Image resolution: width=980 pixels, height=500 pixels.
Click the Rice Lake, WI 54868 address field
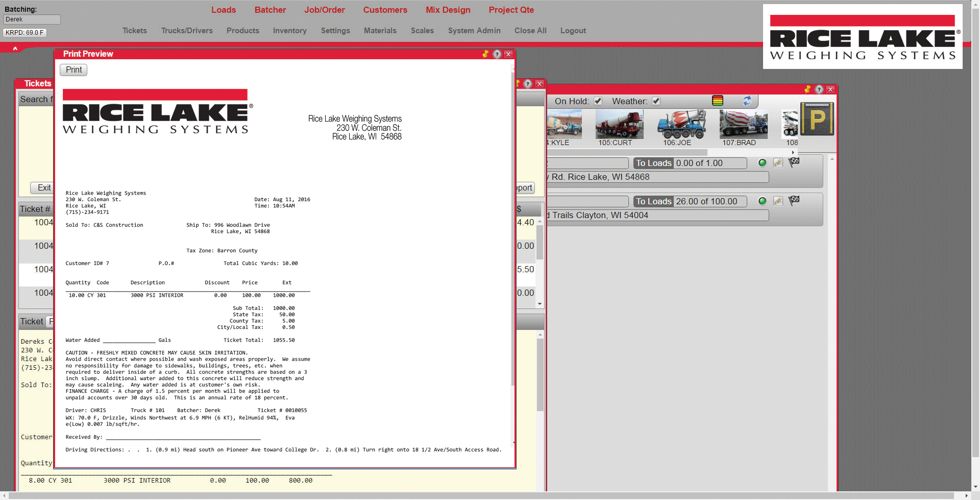coord(657,177)
